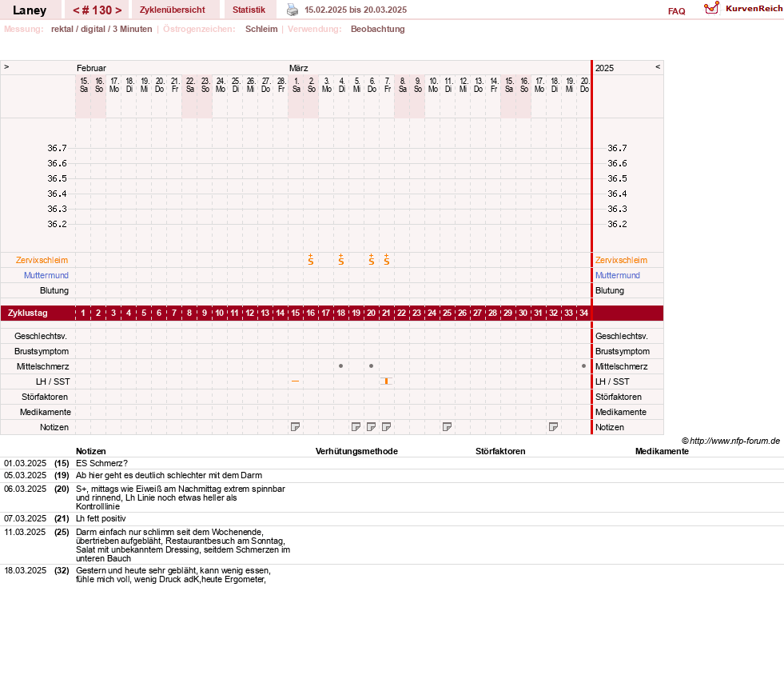Click the positive LH test marker on day 21
784x679 pixels.
pyautogui.click(x=387, y=381)
